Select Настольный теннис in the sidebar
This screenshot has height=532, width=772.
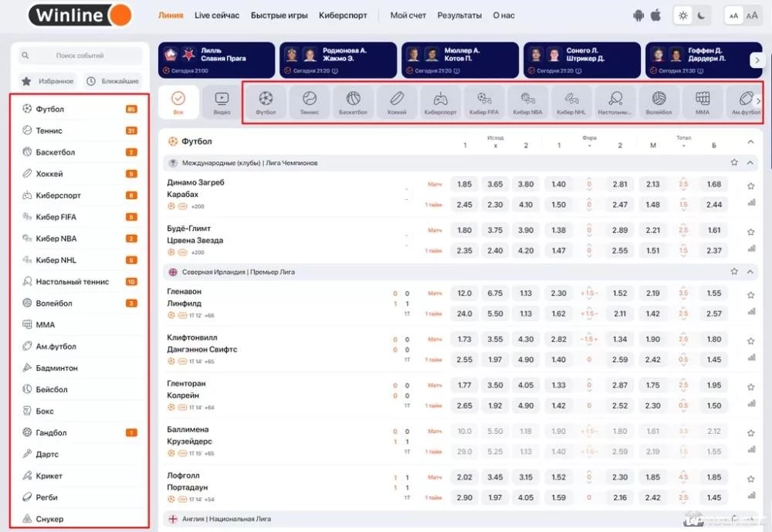[80, 282]
